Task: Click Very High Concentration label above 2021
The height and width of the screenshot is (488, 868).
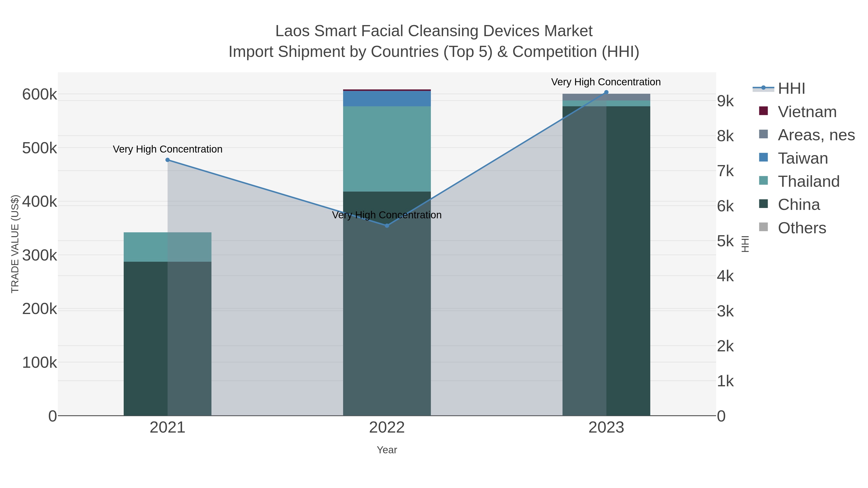Action: click(168, 149)
